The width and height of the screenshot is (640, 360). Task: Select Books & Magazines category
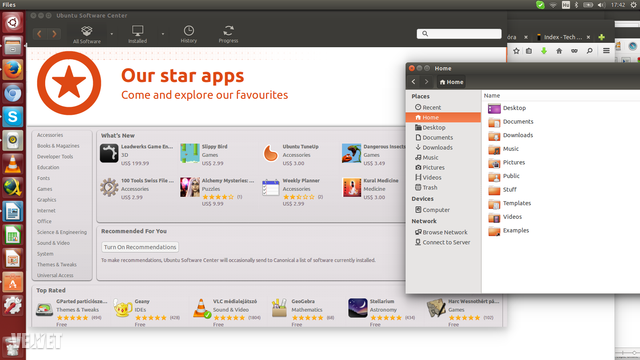point(58,146)
